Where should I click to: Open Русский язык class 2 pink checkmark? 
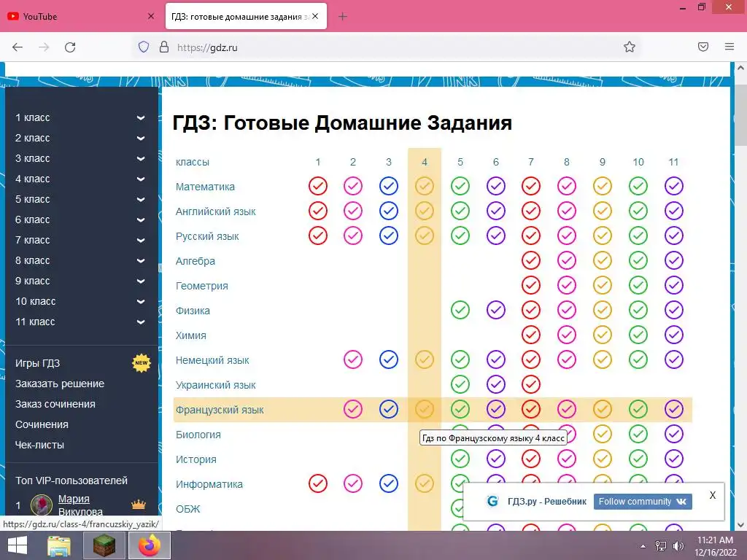coord(353,236)
